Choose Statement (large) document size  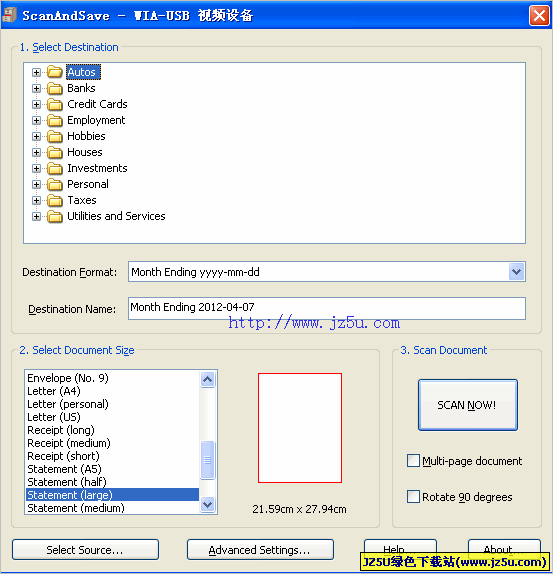(113, 495)
